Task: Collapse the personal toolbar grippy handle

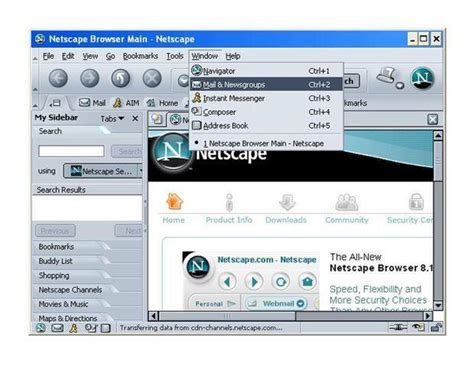Action: 35,105
